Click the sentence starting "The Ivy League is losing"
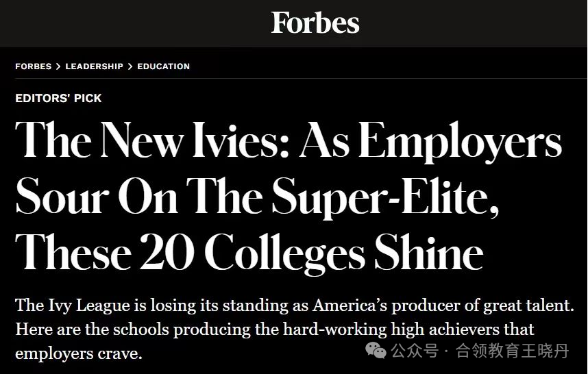Screen dimensions: 588x374 coord(295,306)
